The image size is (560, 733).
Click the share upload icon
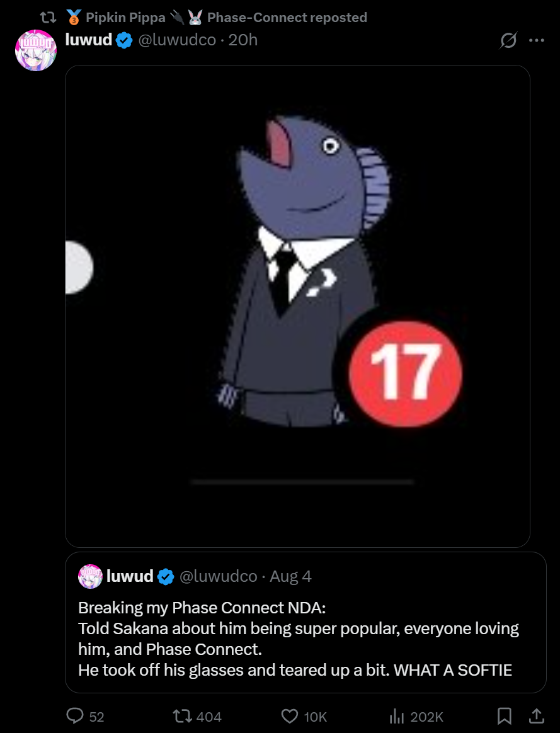pyautogui.click(x=537, y=716)
